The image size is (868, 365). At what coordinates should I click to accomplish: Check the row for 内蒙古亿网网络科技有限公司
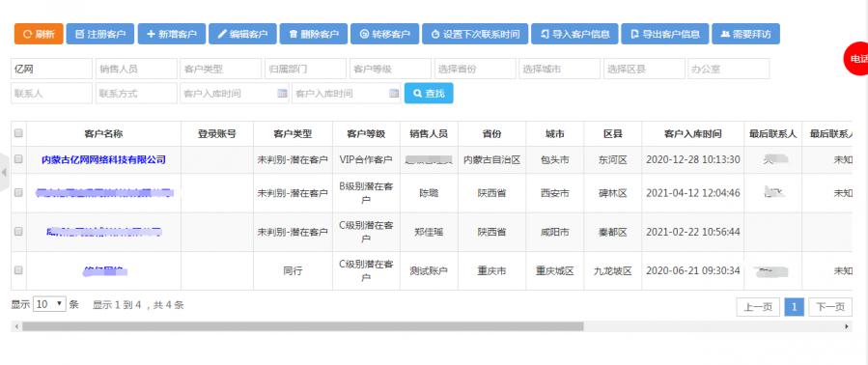point(18,159)
